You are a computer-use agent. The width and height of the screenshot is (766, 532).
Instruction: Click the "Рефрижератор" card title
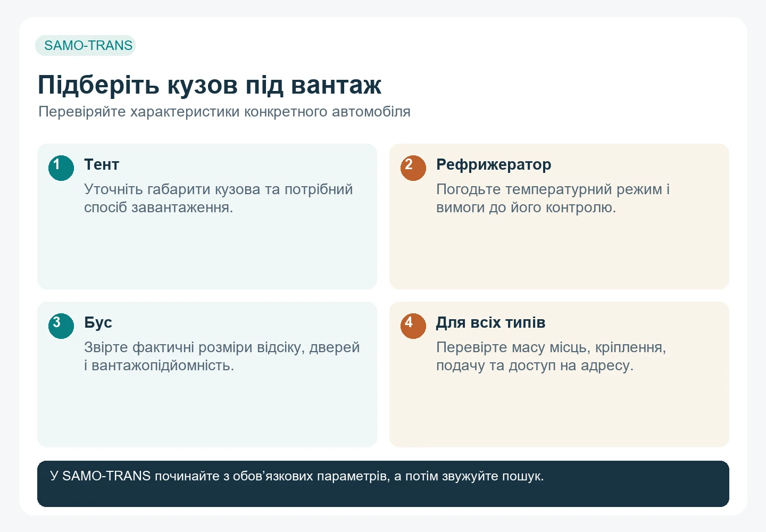(494, 164)
